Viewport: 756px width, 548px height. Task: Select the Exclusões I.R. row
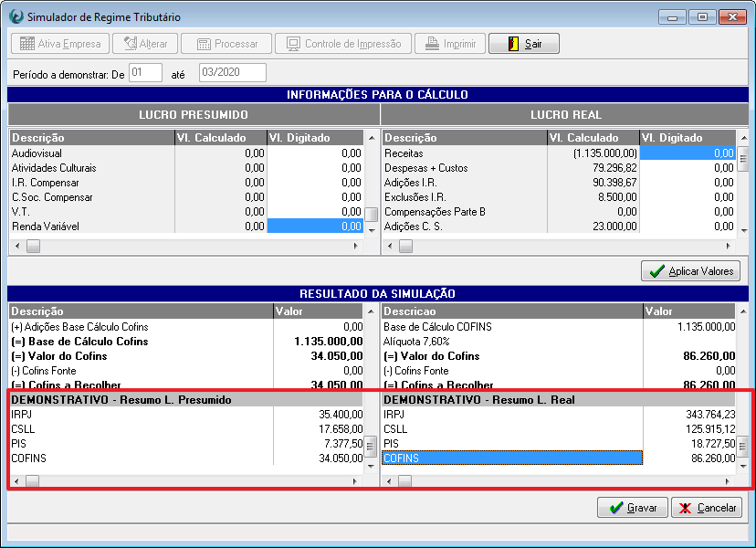[x=559, y=196]
